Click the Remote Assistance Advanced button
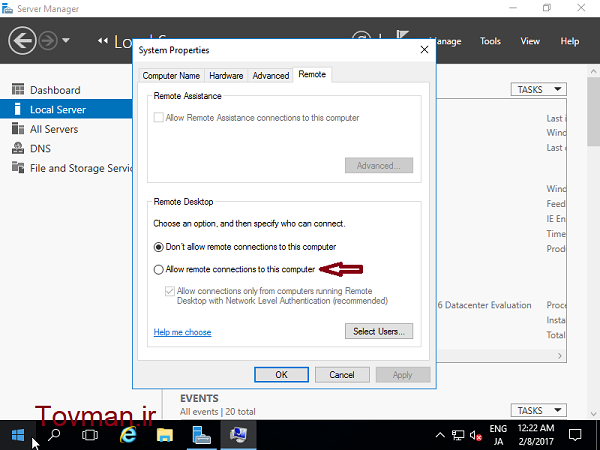The image size is (600, 450). (x=379, y=165)
